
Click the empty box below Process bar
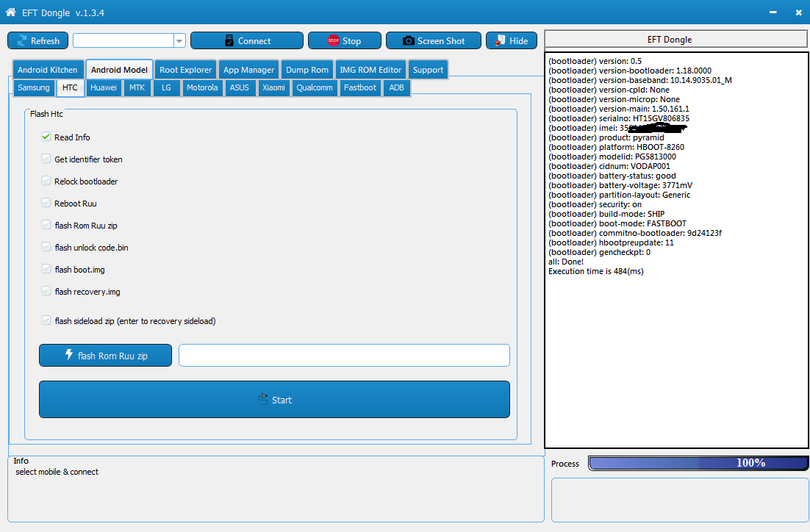click(680, 500)
